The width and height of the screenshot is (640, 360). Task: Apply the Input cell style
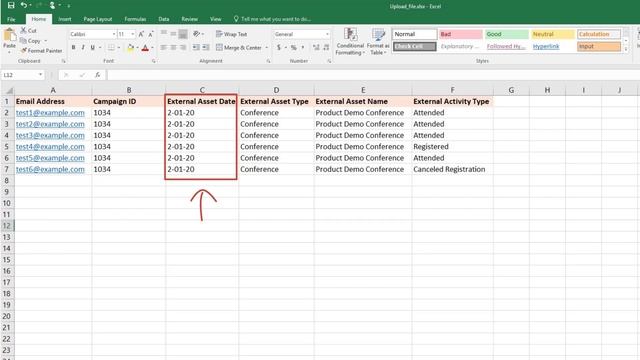(x=599, y=47)
